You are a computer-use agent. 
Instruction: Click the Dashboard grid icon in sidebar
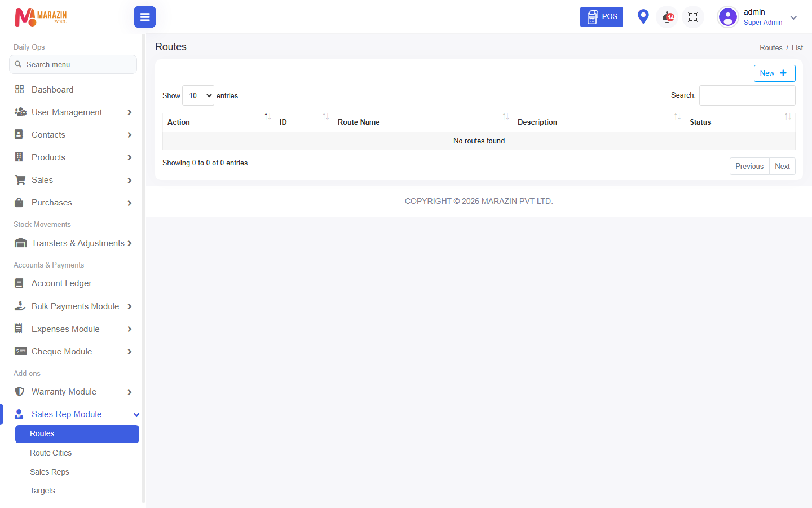click(x=19, y=89)
